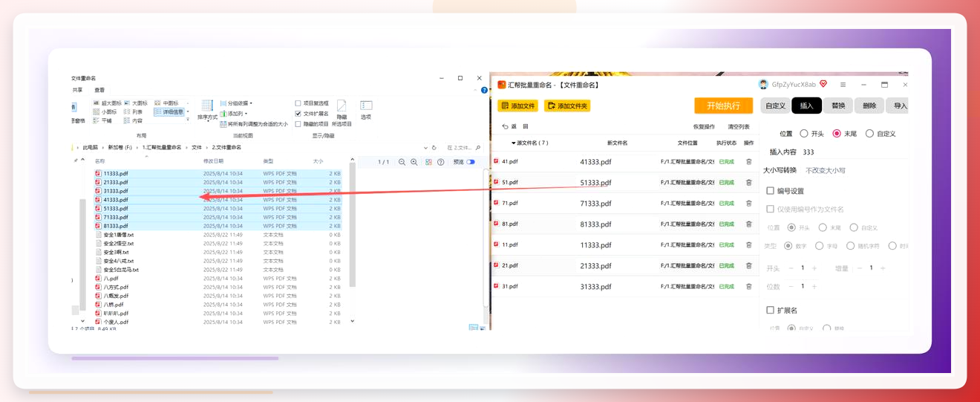Viewport: 980px width, 402px height.
Task: Switch to the 替换 tab
Action: (x=838, y=106)
